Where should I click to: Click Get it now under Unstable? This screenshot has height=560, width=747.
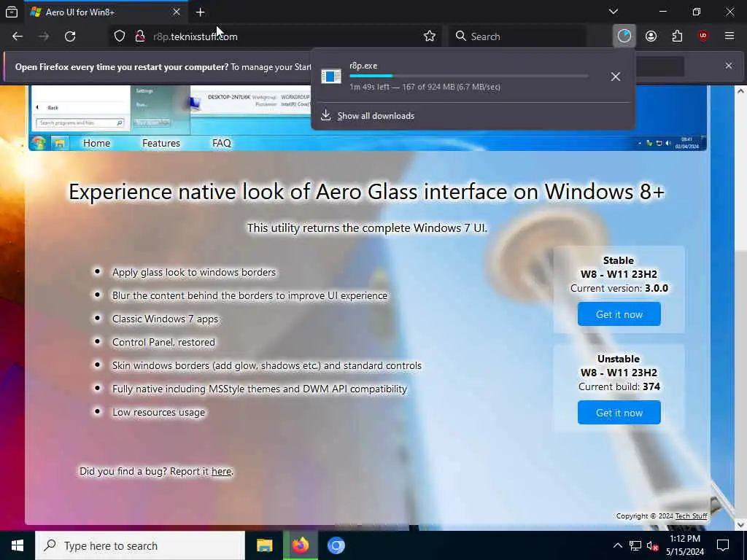[x=619, y=413]
